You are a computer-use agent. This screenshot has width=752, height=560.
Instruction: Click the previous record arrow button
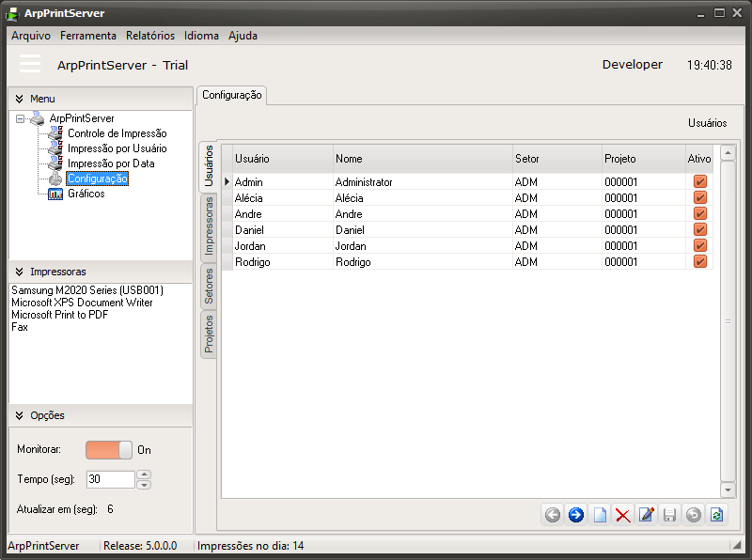(553, 515)
